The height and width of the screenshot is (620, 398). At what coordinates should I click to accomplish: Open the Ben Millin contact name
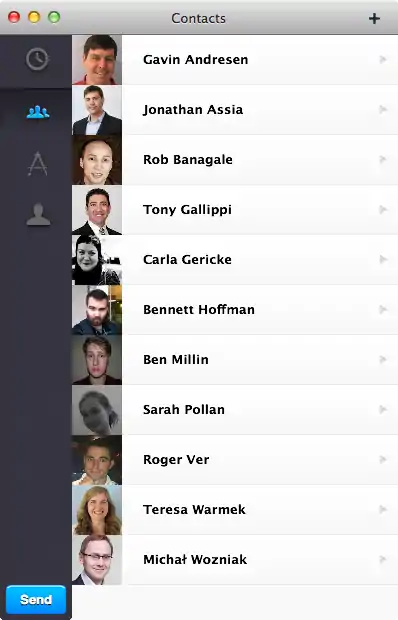[176, 359]
